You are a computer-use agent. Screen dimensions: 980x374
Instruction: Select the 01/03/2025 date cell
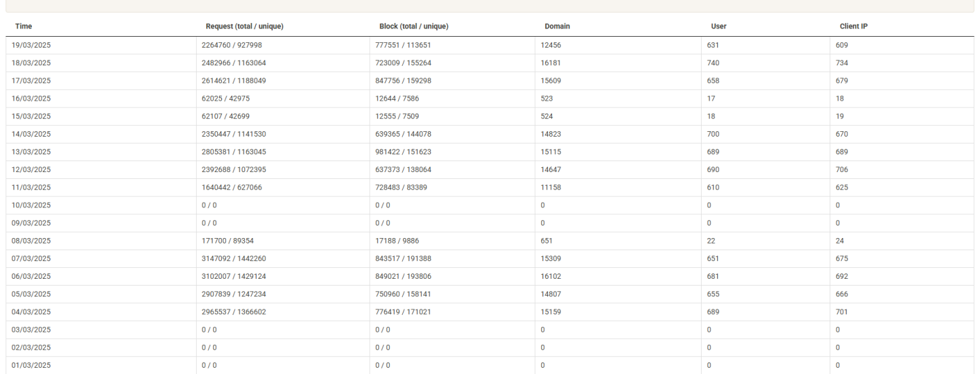pos(31,365)
